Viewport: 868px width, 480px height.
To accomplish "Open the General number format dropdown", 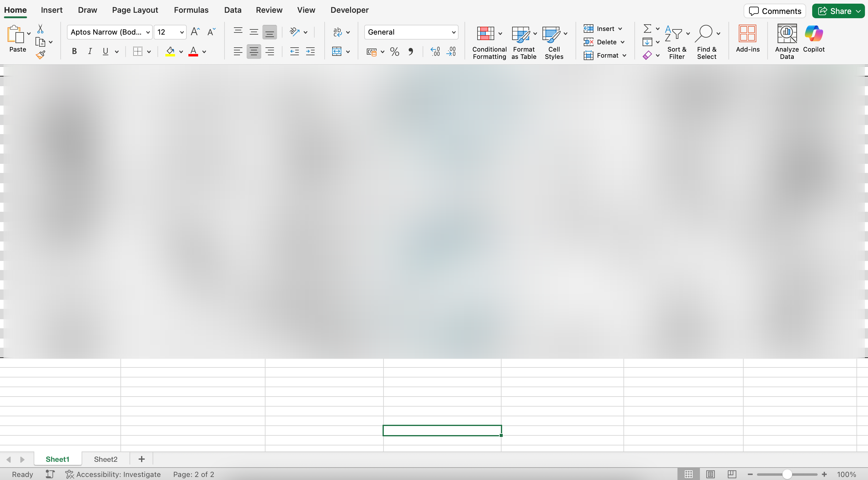I will coord(454,32).
